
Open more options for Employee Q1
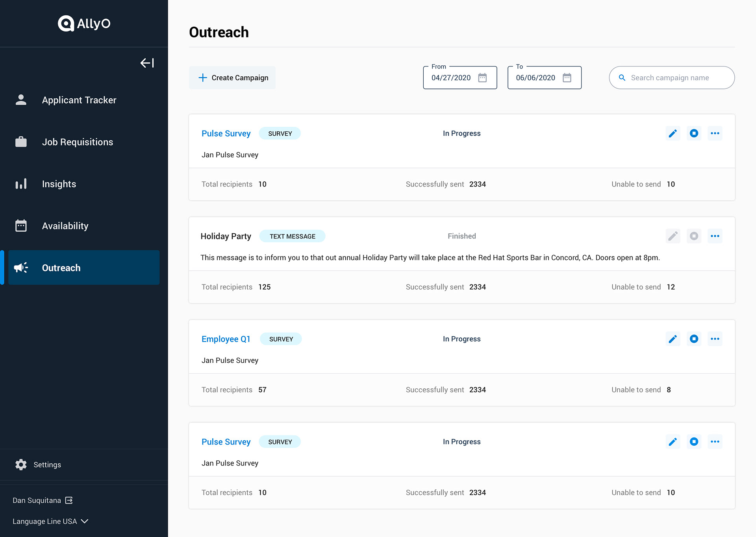pyautogui.click(x=715, y=339)
